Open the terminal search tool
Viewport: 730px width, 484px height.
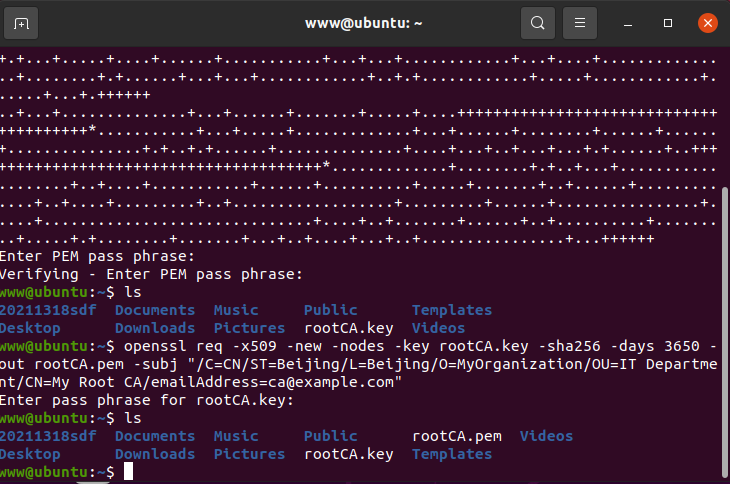pos(538,23)
